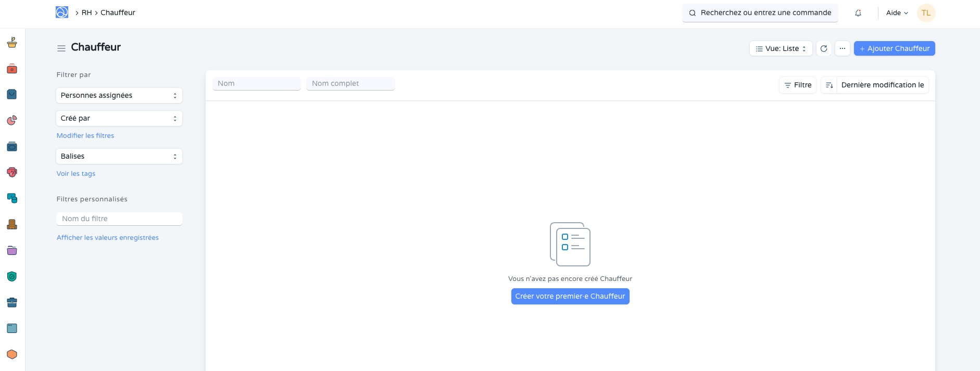Click the Modifier les filtres link
The width and height of the screenshot is (980, 371).
tap(85, 135)
